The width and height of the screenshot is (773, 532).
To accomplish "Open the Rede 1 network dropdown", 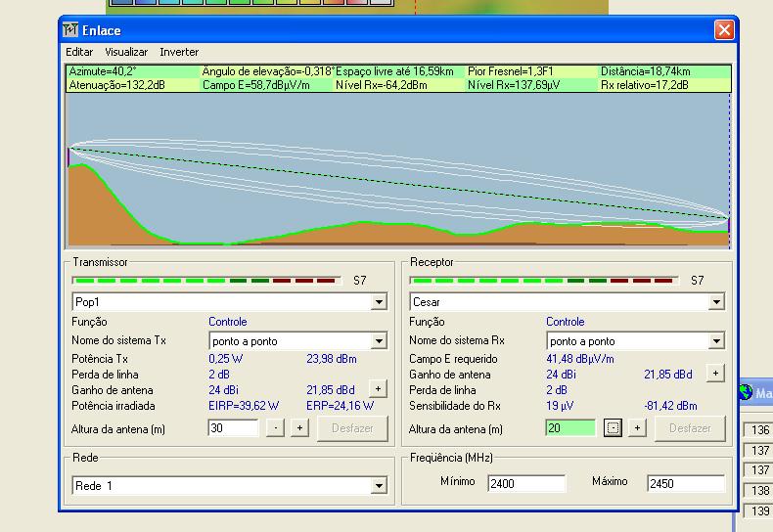I will (x=379, y=486).
